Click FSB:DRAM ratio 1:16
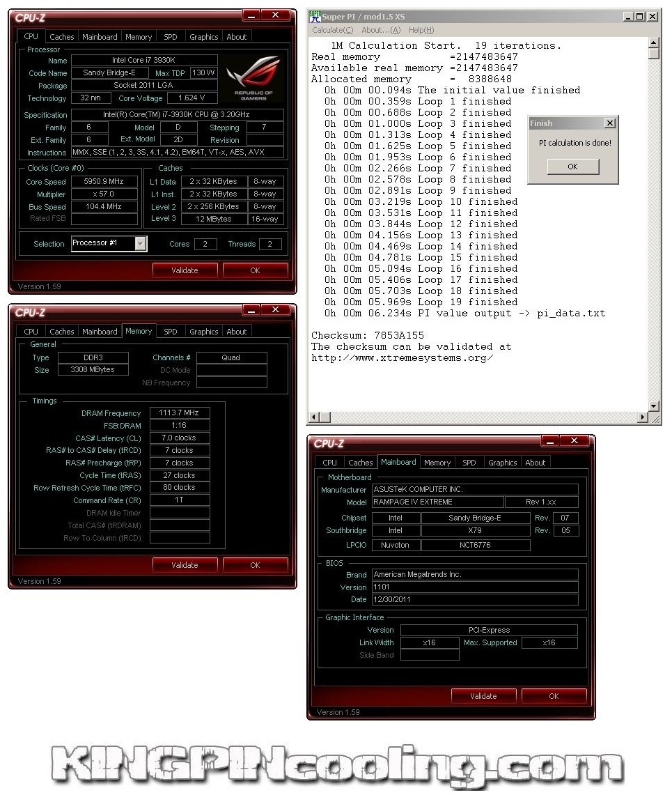The height and width of the screenshot is (802, 672). click(x=180, y=426)
